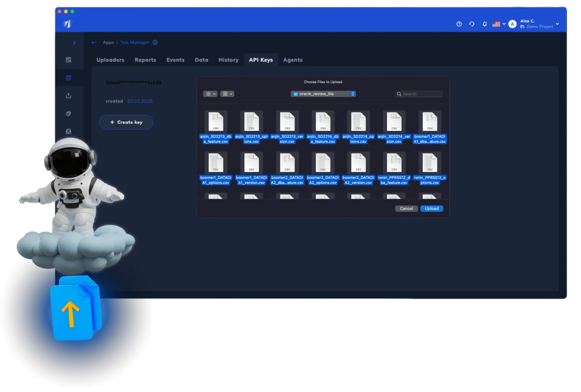581x392 pixels.
Task: Click the upload icon in left sidebar
Action: point(68,96)
